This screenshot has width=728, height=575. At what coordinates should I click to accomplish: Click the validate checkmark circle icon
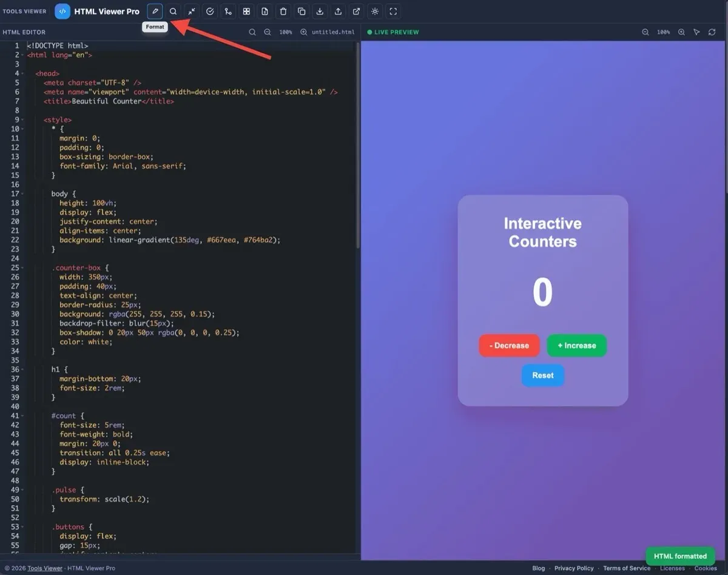(210, 11)
